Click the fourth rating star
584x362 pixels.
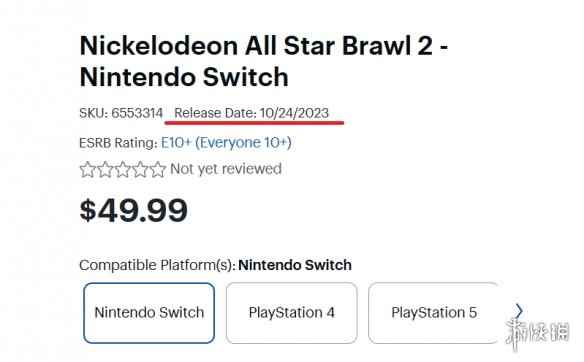pyautogui.click(x=140, y=169)
